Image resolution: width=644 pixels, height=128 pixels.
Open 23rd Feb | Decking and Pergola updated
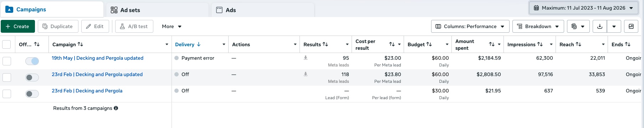tap(97, 74)
